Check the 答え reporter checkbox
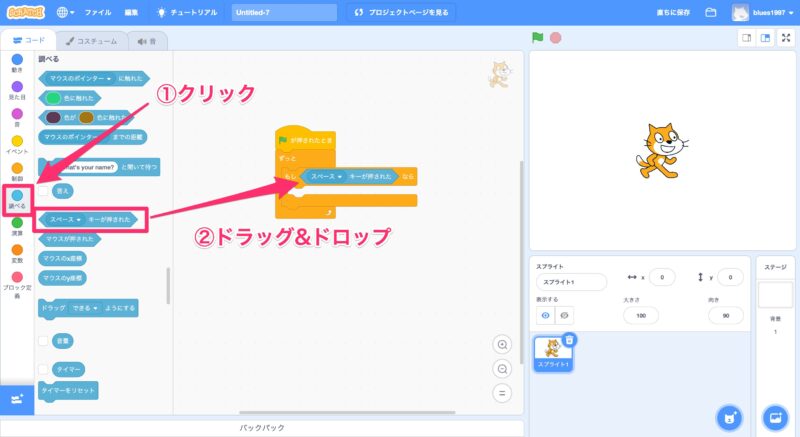 (x=44, y=189)
